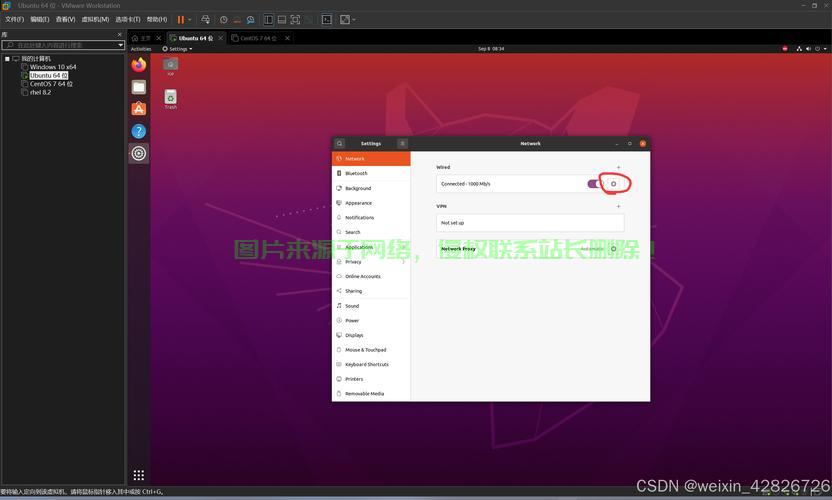This screenshot has height=500, width=832.
Task: Toggle the Wired connection switch off
Action: 594,184
